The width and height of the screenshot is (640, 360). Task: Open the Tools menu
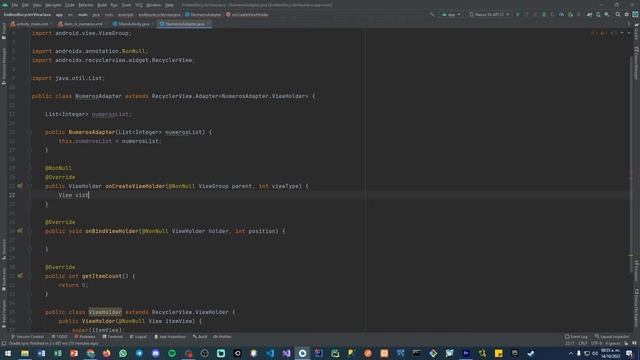pyautogui.click(x=126, y=5)
